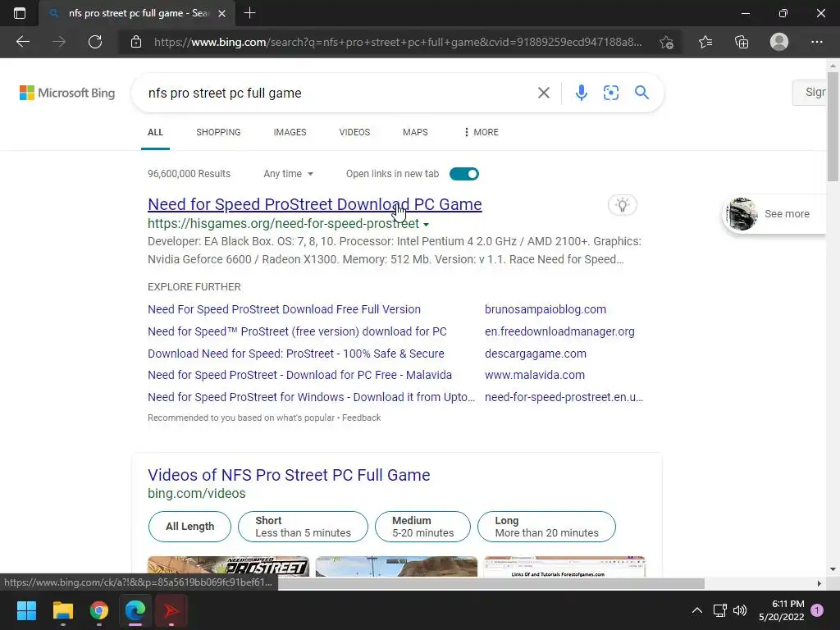This screenshot has height=630, width=840.
Task: Refresh the Bing search page
Action: [95, 42]
